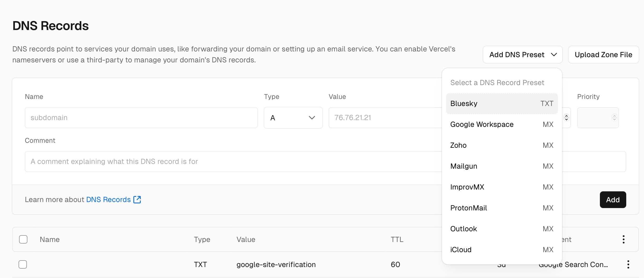Open the DNS Records documentation link
This screenshot has width=644, height=278.
coord(108,200)
